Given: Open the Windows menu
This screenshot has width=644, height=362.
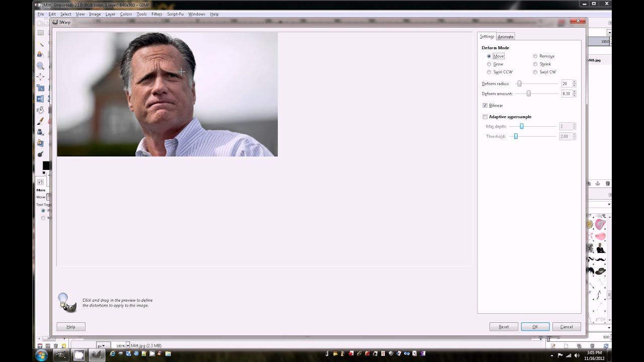Looking at the screenshot, I should click(197, 14).
